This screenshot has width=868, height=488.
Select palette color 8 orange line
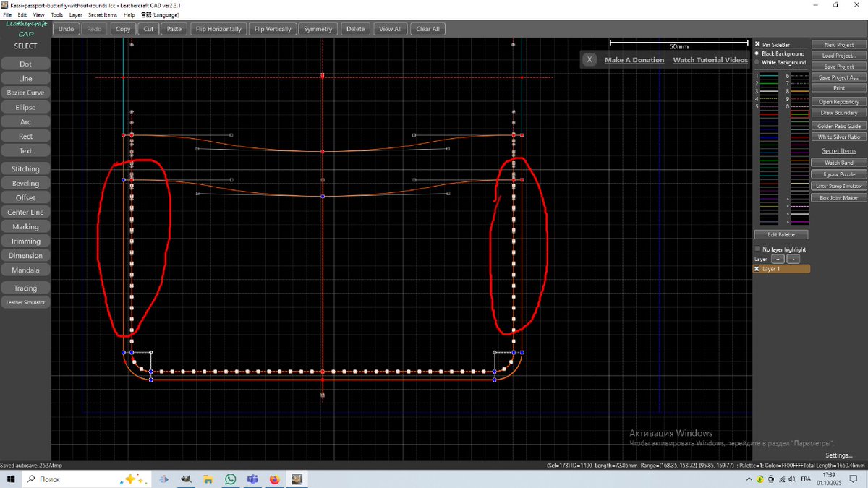click(x=799, y=91)
